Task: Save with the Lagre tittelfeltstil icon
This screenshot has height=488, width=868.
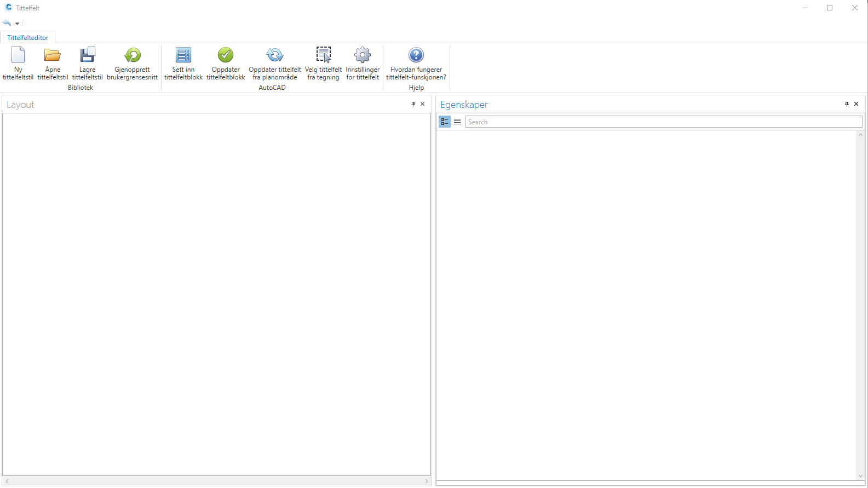Action: pos(87,55)
